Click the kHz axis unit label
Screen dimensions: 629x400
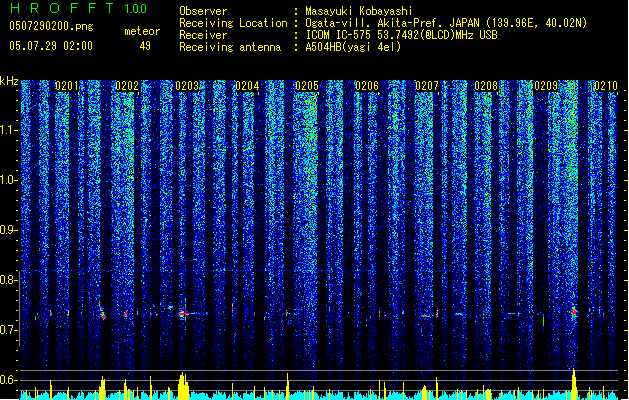click(9, 81)
